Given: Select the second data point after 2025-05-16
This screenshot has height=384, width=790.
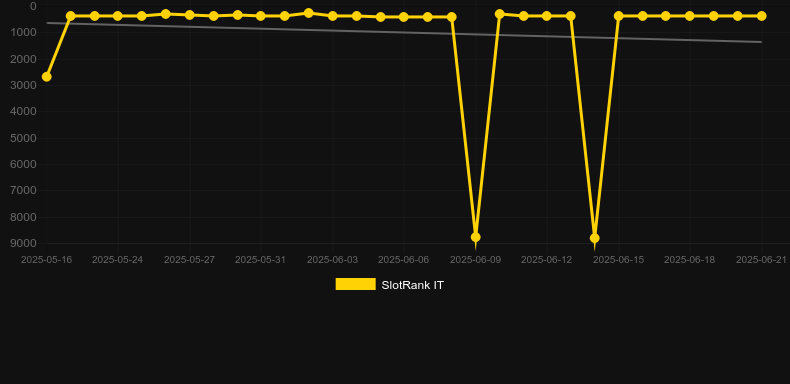Looking at the screenshot, I should pos(94,16).
